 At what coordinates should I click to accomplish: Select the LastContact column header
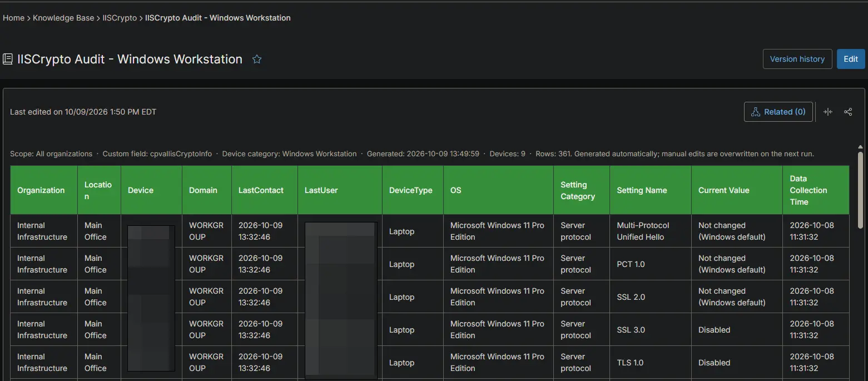tap(265, 190)
